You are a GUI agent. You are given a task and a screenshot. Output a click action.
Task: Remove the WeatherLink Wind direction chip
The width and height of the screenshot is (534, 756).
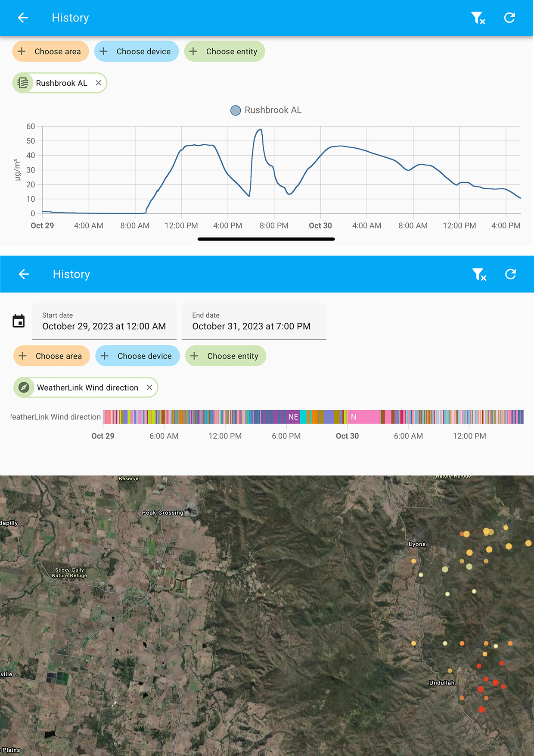[149, 387]
